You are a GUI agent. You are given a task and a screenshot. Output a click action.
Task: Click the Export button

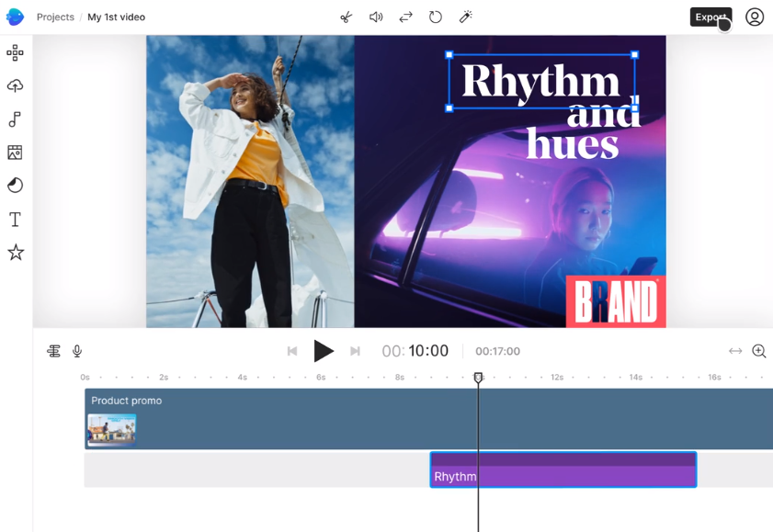point(710,17)
